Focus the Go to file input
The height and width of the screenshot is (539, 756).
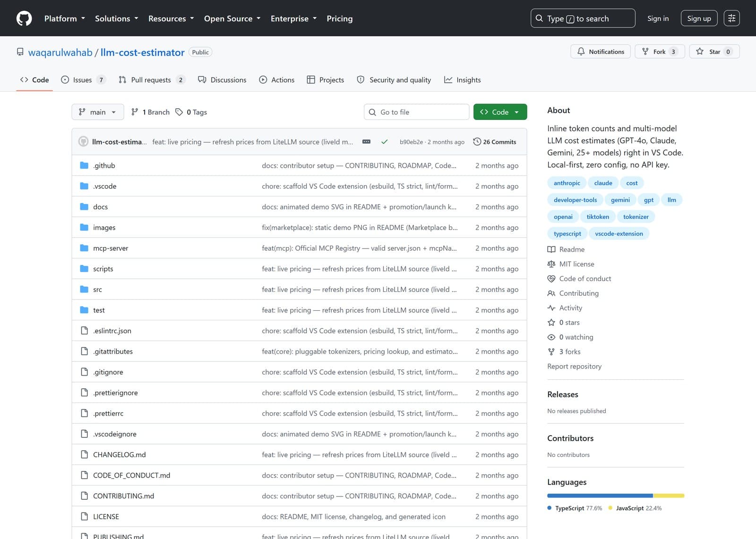click(416, 112)
